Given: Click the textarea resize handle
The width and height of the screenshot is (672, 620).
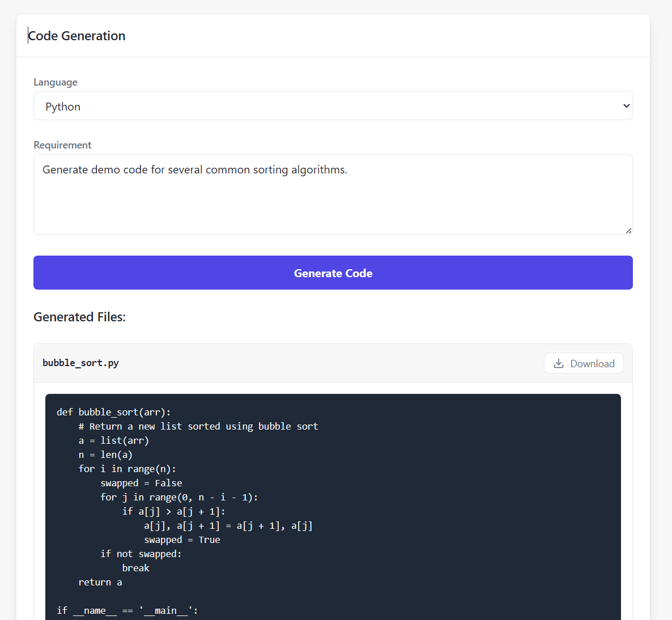Looking at the screenshot, I should (x=628, y=231).
